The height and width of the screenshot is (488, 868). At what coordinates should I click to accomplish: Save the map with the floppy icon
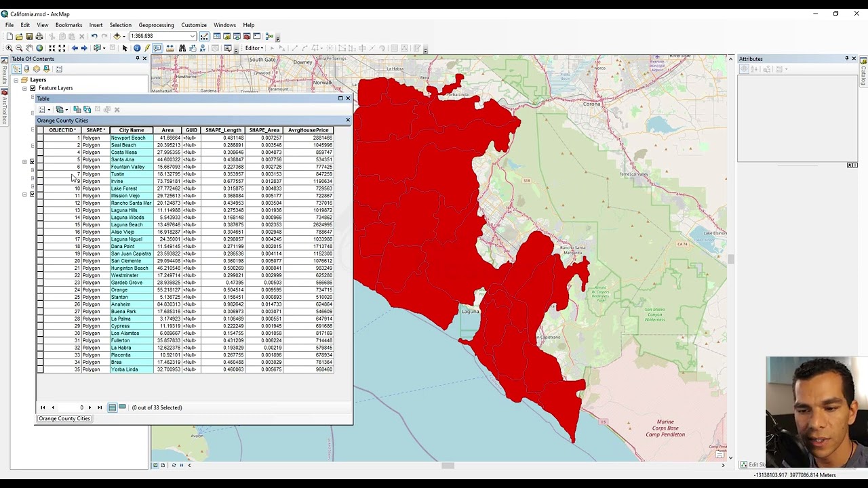click(x=29, y=36)
